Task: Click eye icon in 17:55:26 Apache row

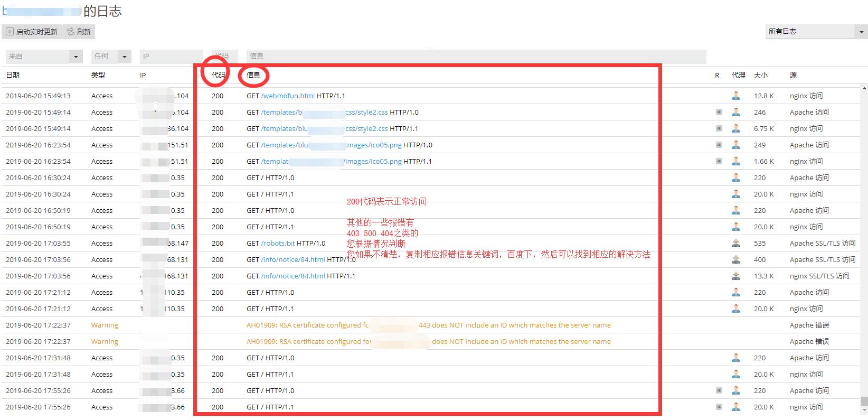Action: 719,390
